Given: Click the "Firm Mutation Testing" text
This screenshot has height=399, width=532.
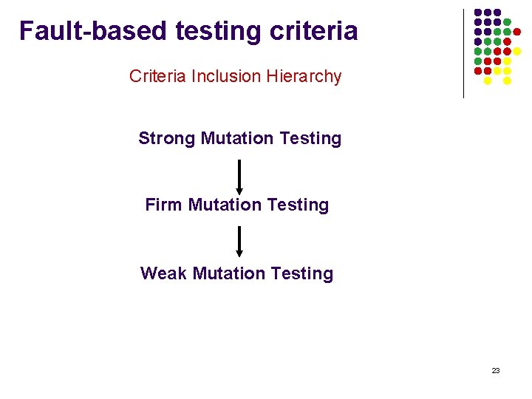Looking at the screenshot, I should [236, 205].
